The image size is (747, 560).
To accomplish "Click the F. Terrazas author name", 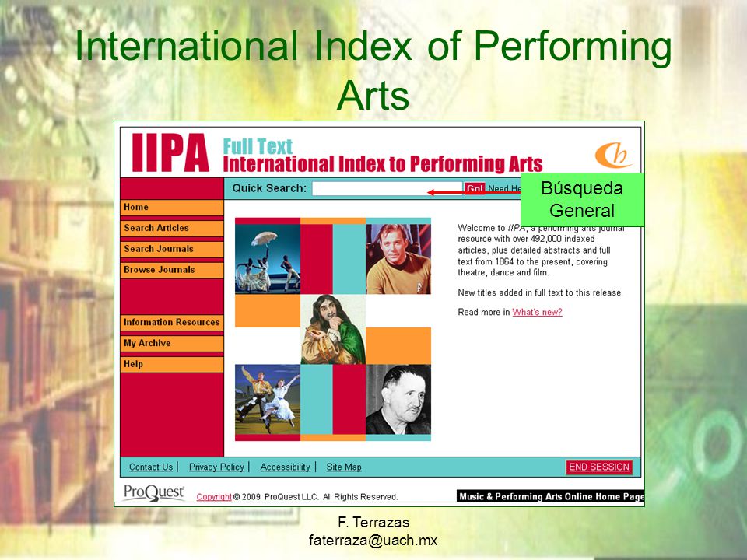I will (373, 523).
